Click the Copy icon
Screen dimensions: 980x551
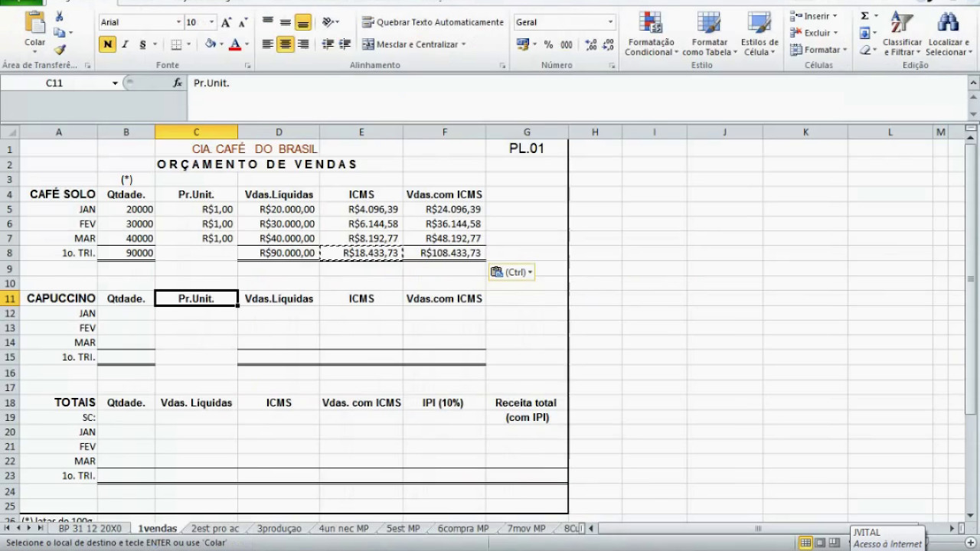(59, 33)
